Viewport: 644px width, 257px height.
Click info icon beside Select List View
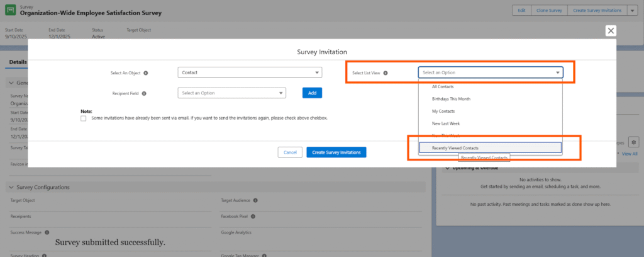[386, 73]
